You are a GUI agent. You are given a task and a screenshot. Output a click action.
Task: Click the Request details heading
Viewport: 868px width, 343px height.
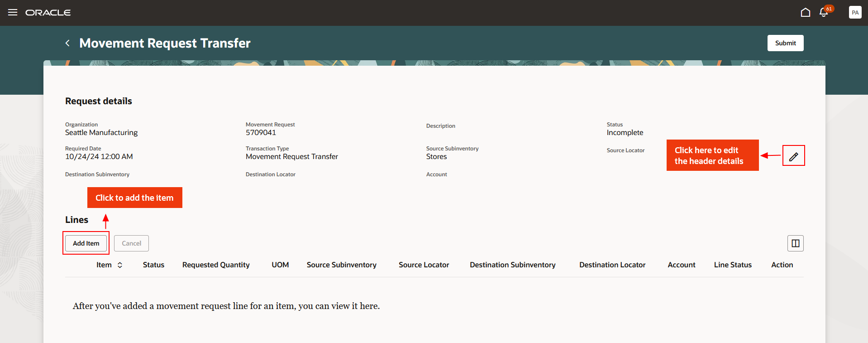[x=99, y=101]
